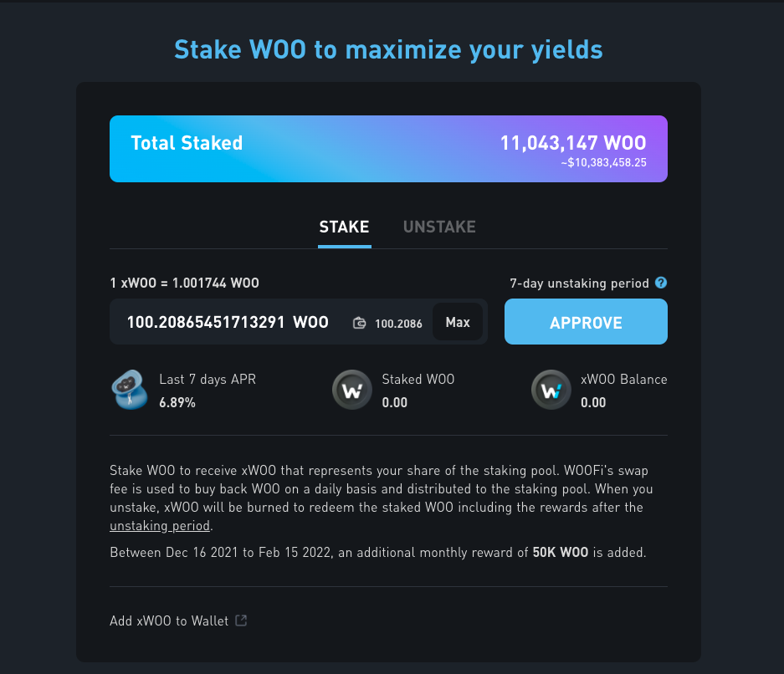The height and width of the screenshot is (674, 784).
Task: Click the xWOO Balance coin icon
Action: pyautogui.click(x=551, y=390)
